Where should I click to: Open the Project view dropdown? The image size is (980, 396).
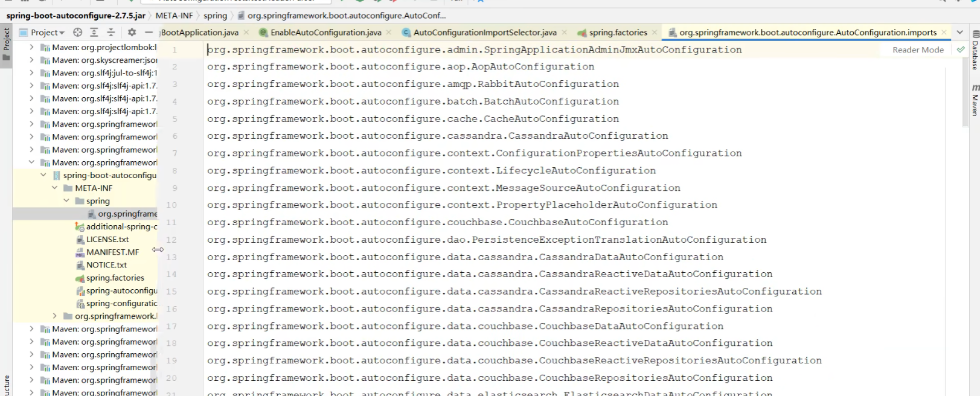(x=47, y=33)
